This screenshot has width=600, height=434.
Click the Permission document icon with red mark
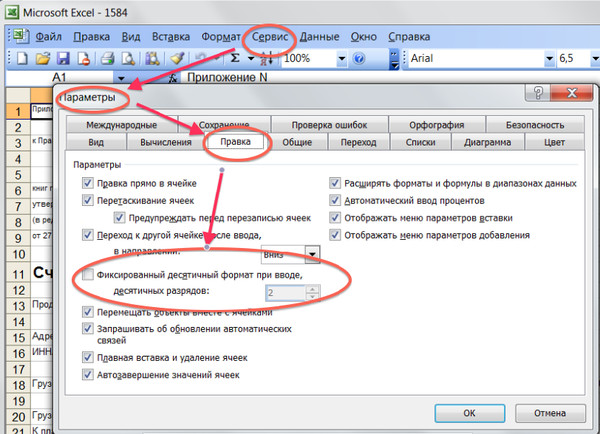[83, 59]
